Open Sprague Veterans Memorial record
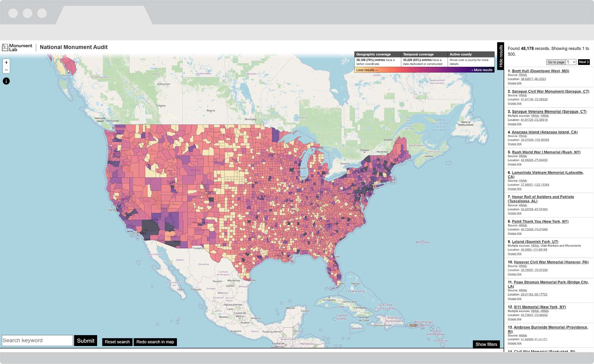Image resolution: width=594 pixels, height=364 pixels. click(x=549, y=111)
